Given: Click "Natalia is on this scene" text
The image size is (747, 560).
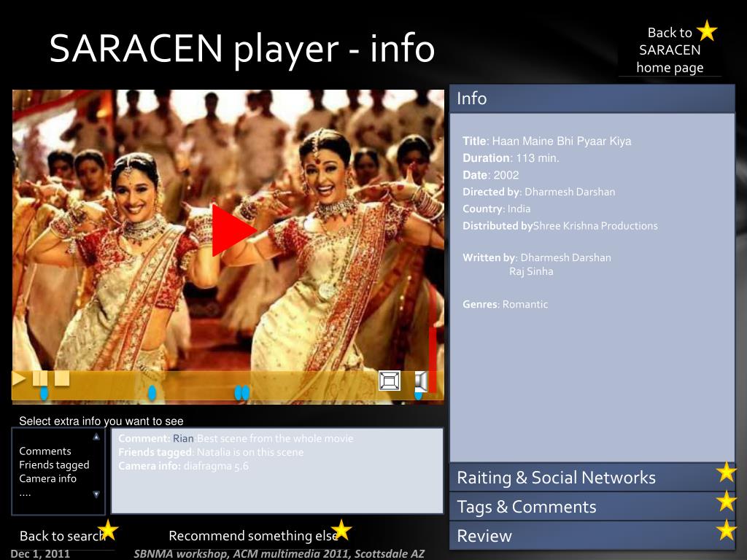Looking at the screenshot, I should (250, 452).
